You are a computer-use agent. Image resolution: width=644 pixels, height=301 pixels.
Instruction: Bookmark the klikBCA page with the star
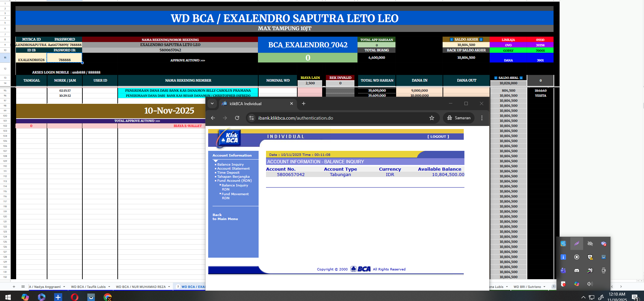tap(432, 118)
